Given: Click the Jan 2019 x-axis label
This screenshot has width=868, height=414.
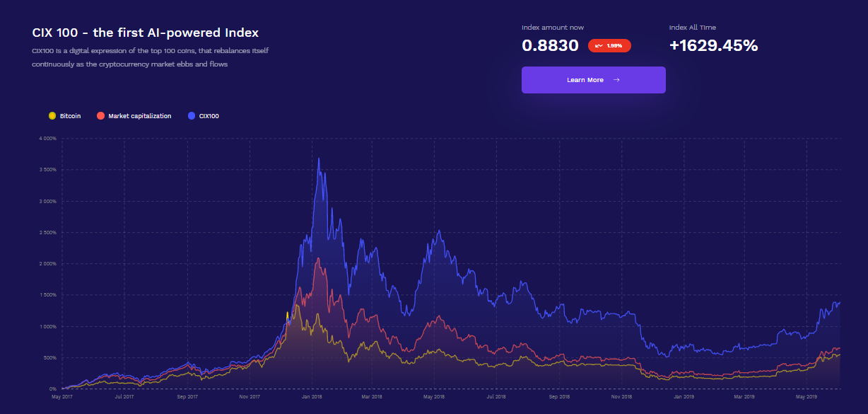Looking at the screenshot, I should (684, 397).
